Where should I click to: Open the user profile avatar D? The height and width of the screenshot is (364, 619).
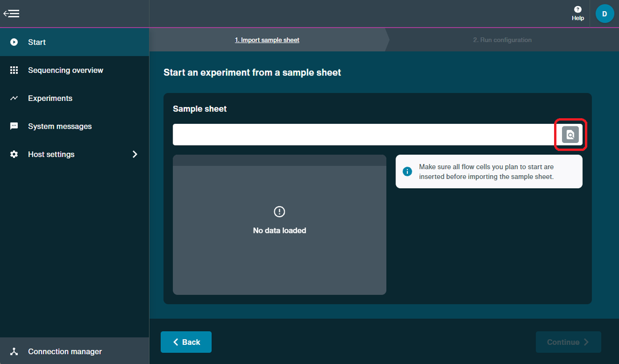pos(604,14)
